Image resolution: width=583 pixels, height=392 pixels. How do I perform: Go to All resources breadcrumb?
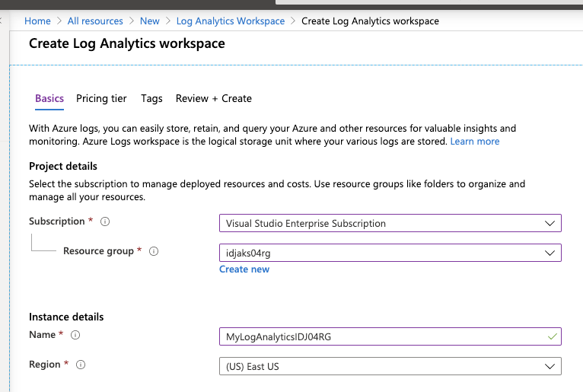click(x=95, y=21)
